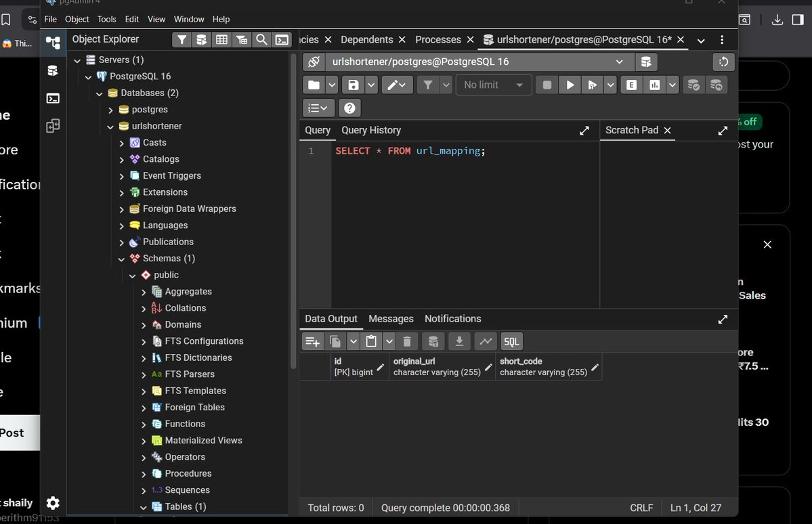Click the Rollback transaction icon

click(x=717, y=85)
